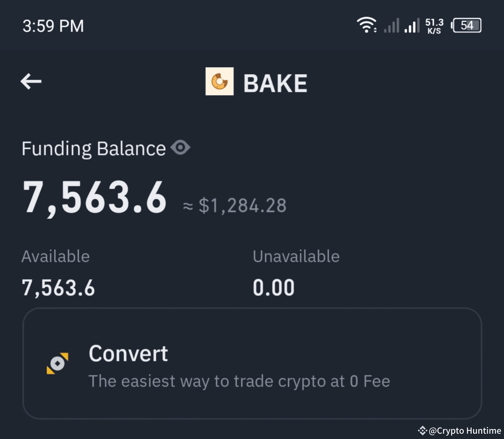The width and height of the screenshot is (504, 439).
Task: Tap the eye toggle next to Funding Balance
Action: (x=181, y=148)
